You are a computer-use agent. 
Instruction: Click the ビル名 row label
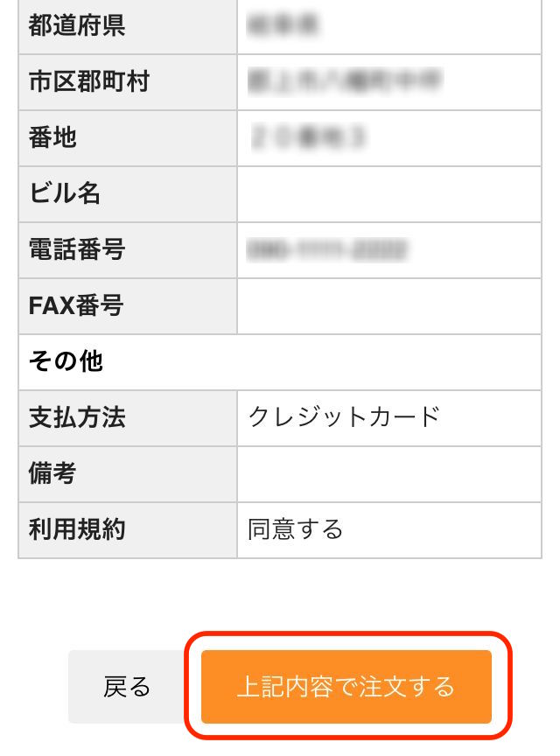66,193
